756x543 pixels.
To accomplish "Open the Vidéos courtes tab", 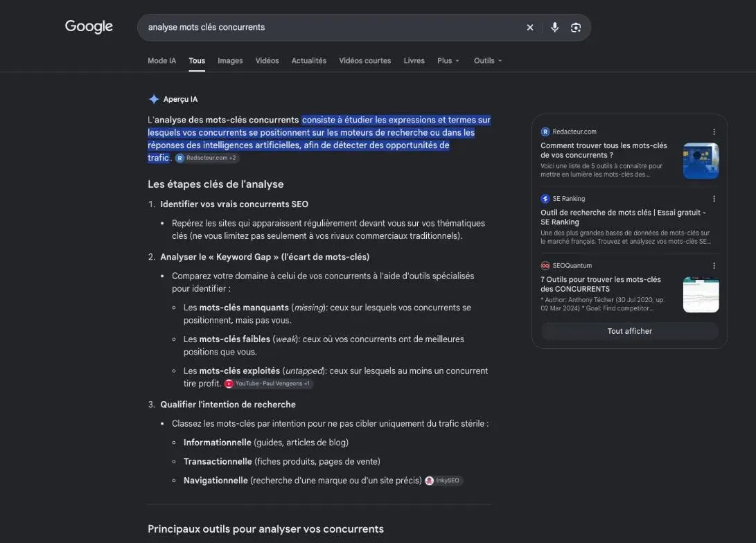I will click(x=365, y=61).
